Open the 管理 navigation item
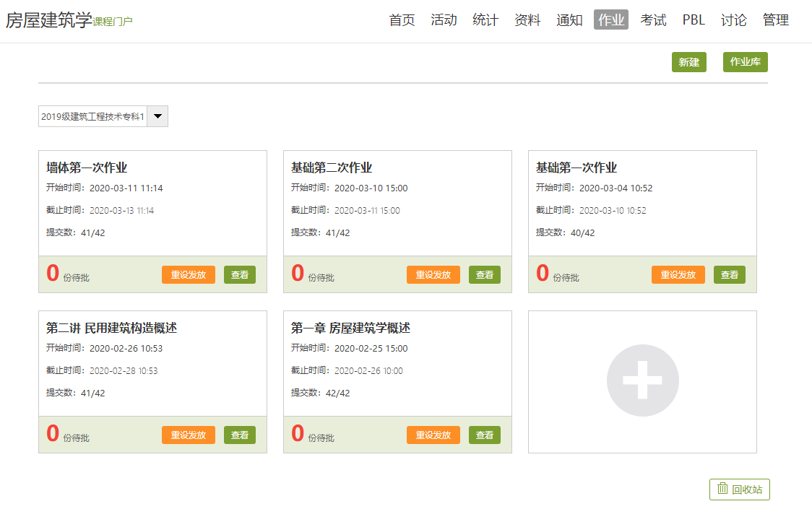812x509 pixels. 776,20
